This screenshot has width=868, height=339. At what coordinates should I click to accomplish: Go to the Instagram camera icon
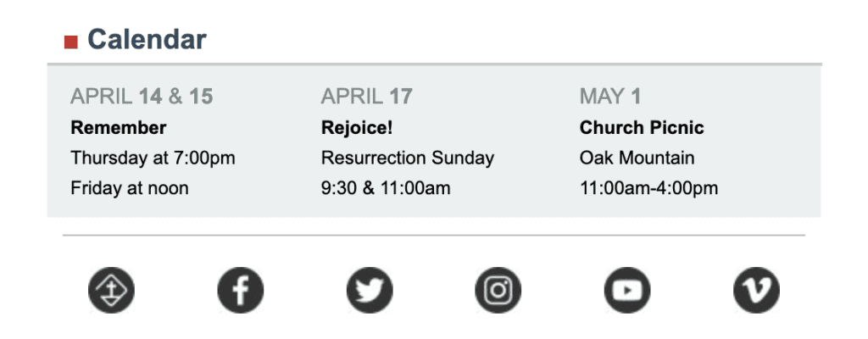point(498,290)
